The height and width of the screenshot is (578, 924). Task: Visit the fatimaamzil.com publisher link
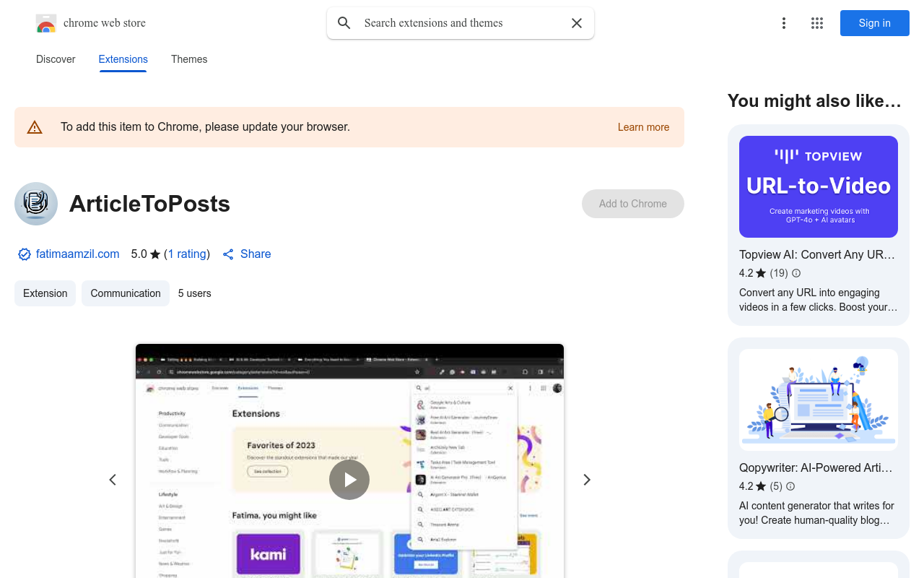78,254
